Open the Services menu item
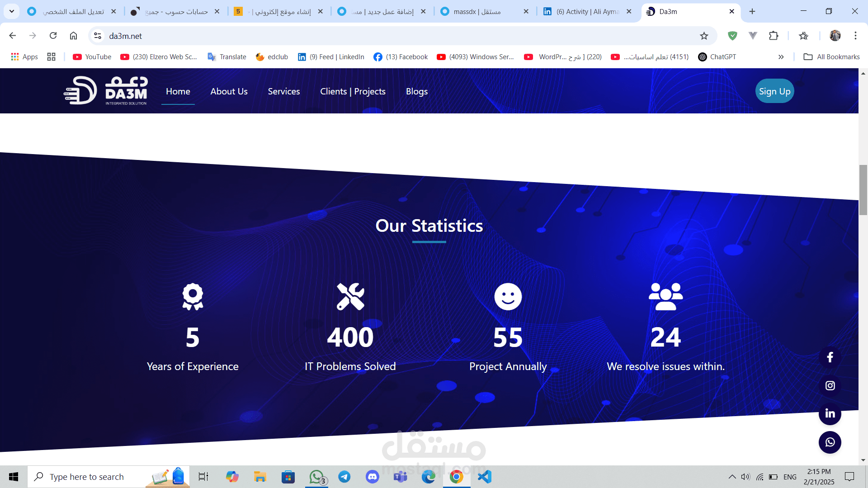868x488 pixels. point(283,91)
